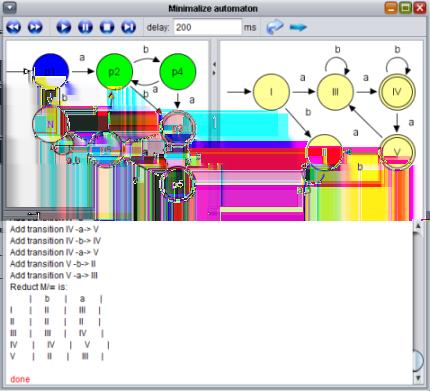Stop the animation playback

point(107,27)
